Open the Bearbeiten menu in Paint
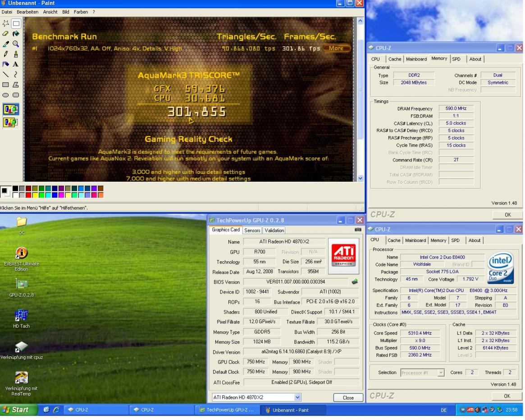This screenshot has width=525, height=420. (27, 12)
